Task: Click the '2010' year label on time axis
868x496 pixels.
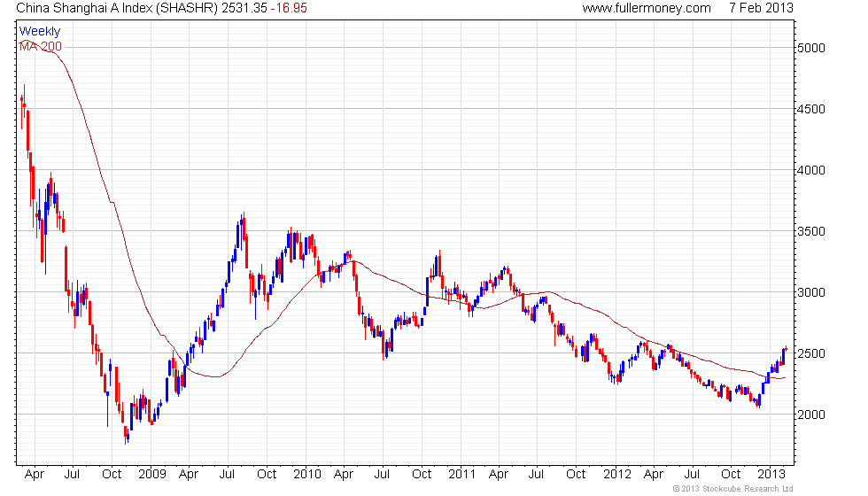Action: [x=307, y=475]
